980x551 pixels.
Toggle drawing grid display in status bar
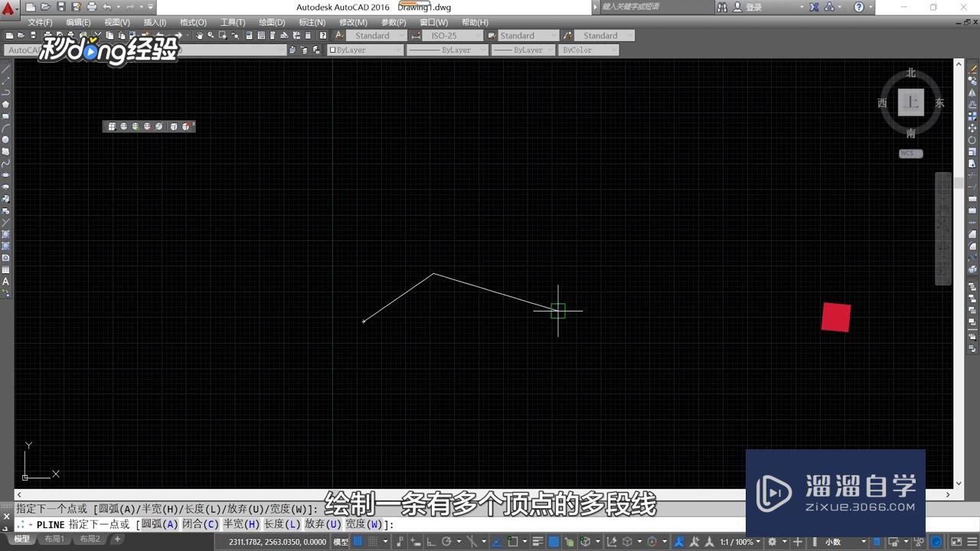[358, 542]
